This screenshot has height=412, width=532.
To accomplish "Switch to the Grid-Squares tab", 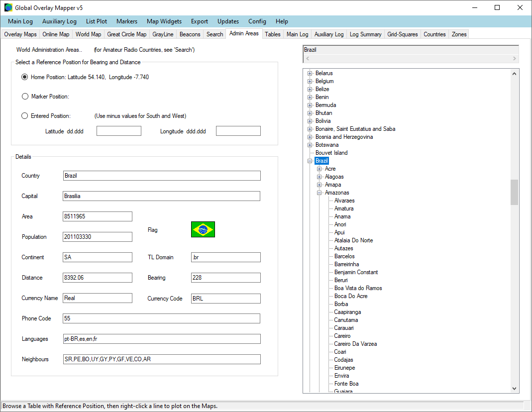I will click(403, 34).
